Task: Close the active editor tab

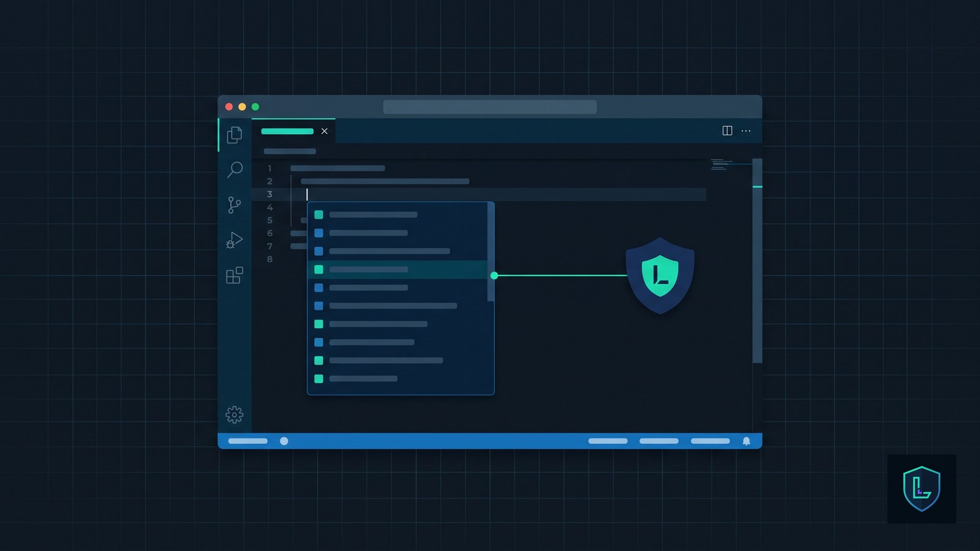Action: tap(325, 131)
